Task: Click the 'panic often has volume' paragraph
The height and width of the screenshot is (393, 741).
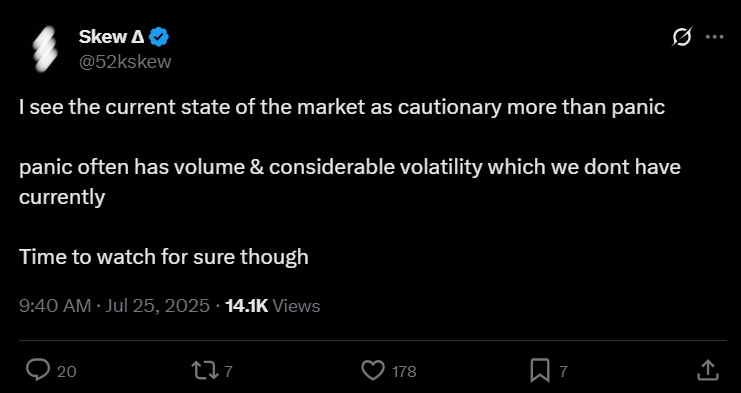Action: point(350,182)
